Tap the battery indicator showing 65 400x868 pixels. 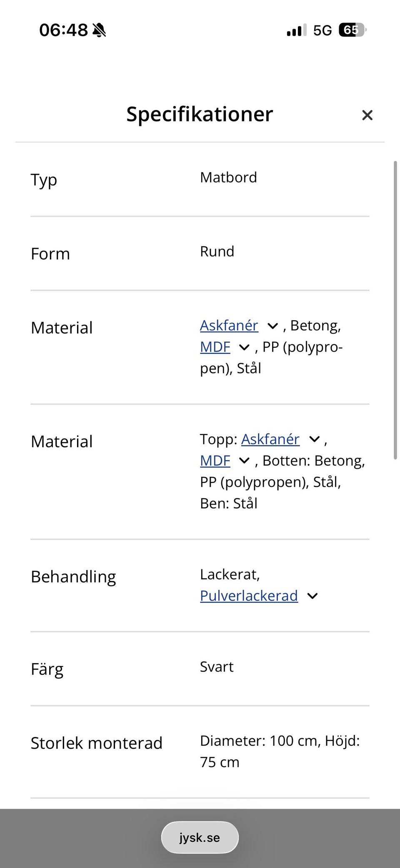[352, 30]
